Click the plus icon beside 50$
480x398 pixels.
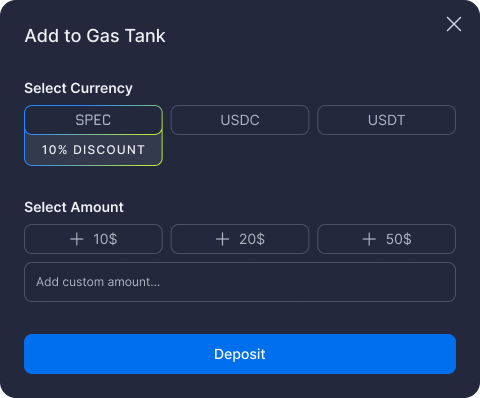coord(369,239)
